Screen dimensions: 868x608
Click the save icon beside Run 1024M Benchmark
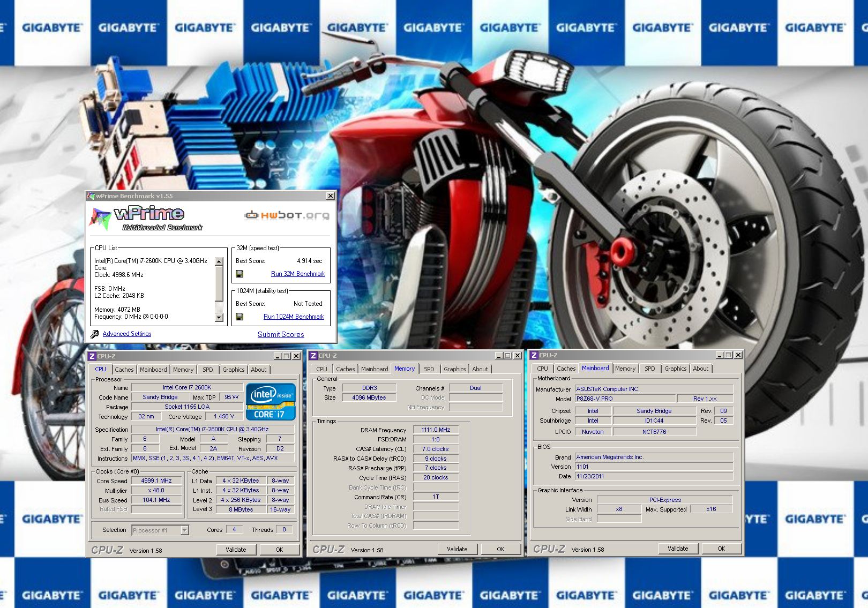(x=240, y=317)
